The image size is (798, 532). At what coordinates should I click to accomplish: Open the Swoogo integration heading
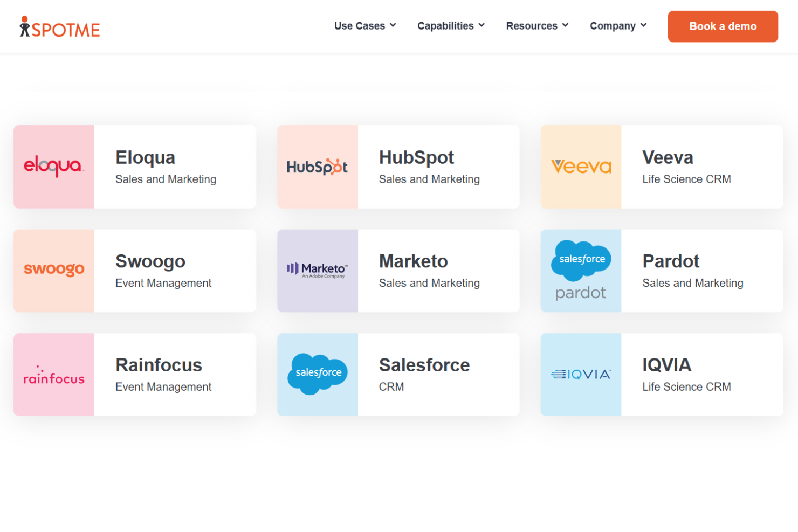pos(150,262)
